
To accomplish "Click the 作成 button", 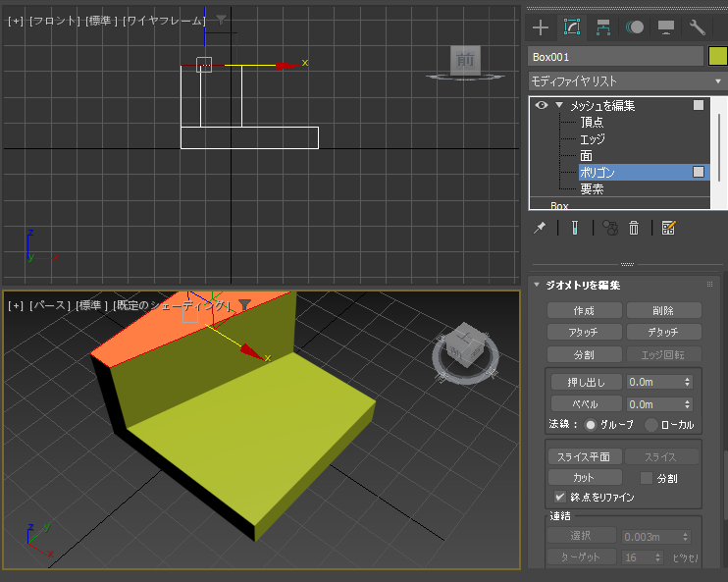I will [584, 310].
